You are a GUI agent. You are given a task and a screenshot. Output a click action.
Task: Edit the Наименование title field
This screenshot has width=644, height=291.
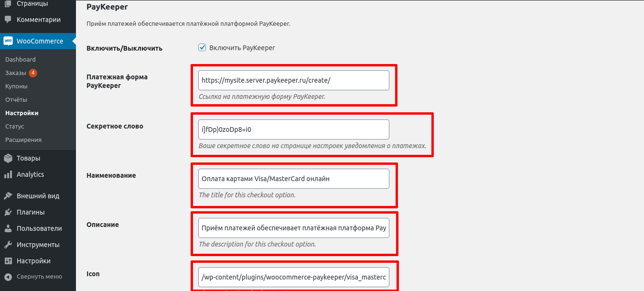click(x=293, y=179)
